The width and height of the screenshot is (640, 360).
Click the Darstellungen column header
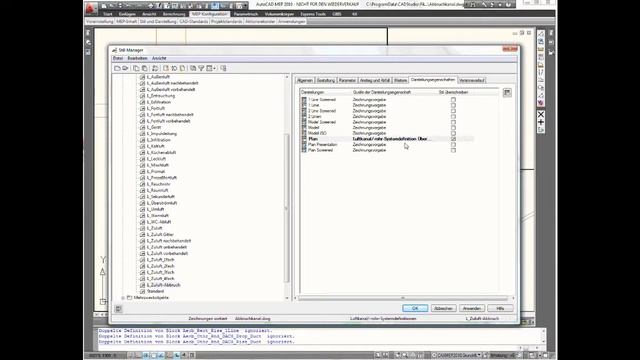(312, 93)
